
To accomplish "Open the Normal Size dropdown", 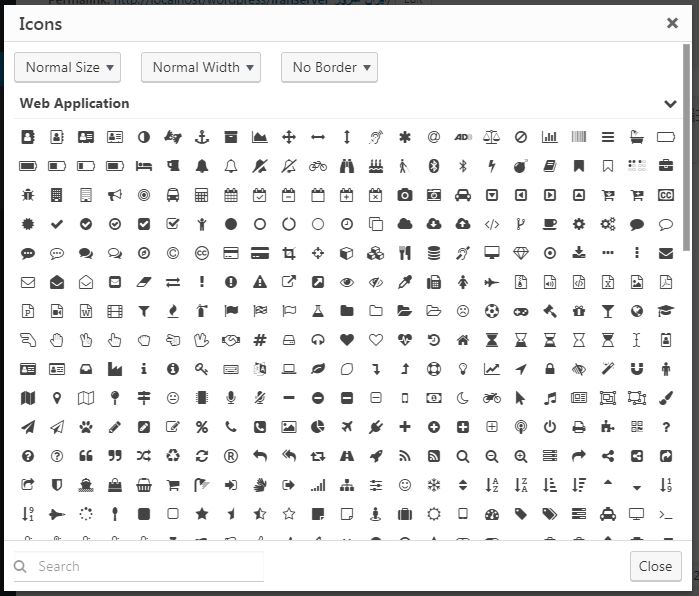I will tap(67, 67).
